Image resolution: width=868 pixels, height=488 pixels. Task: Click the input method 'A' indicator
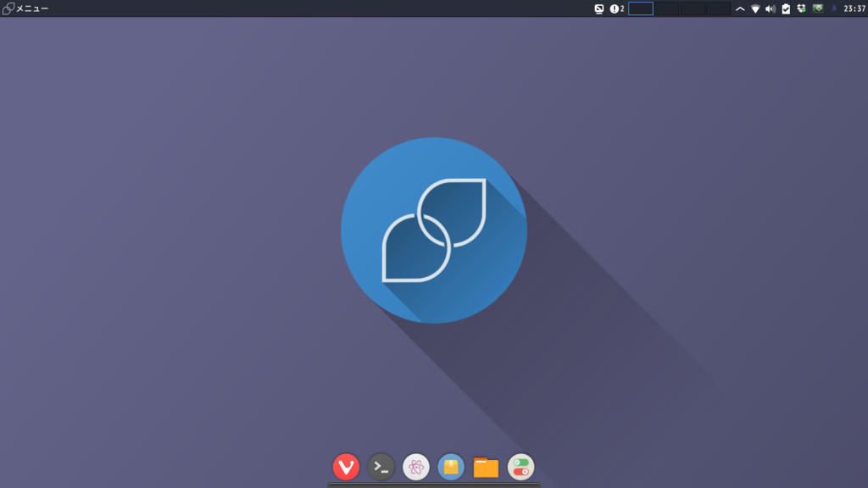coord(834,8)
